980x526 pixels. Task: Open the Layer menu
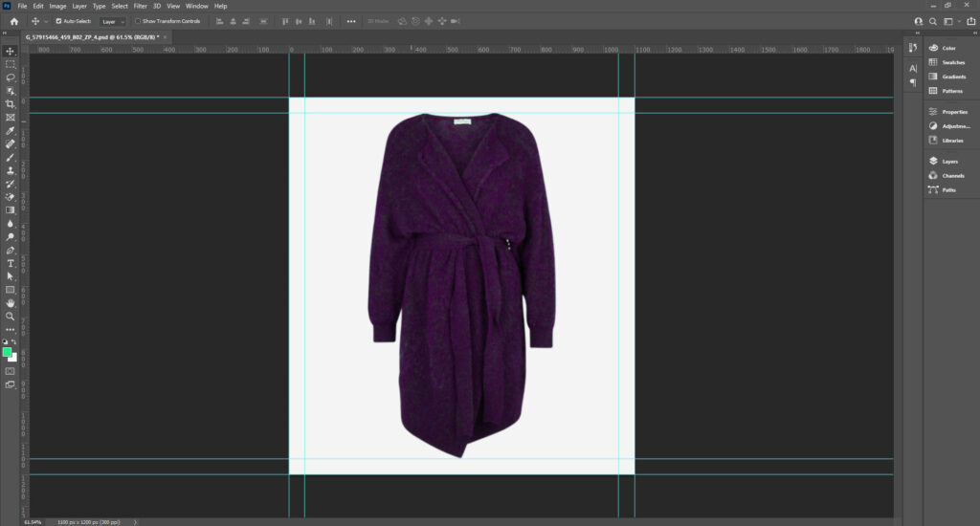tap(79, 7)
